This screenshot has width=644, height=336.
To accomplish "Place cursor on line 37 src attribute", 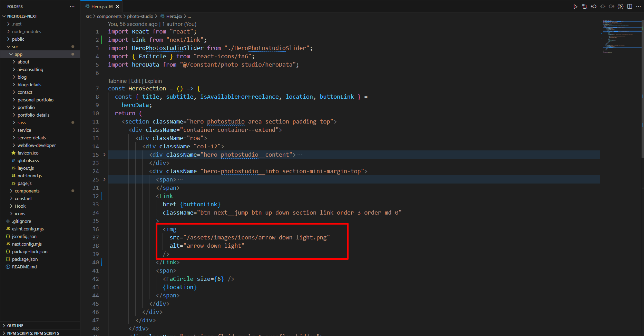I will pos(250,237).
